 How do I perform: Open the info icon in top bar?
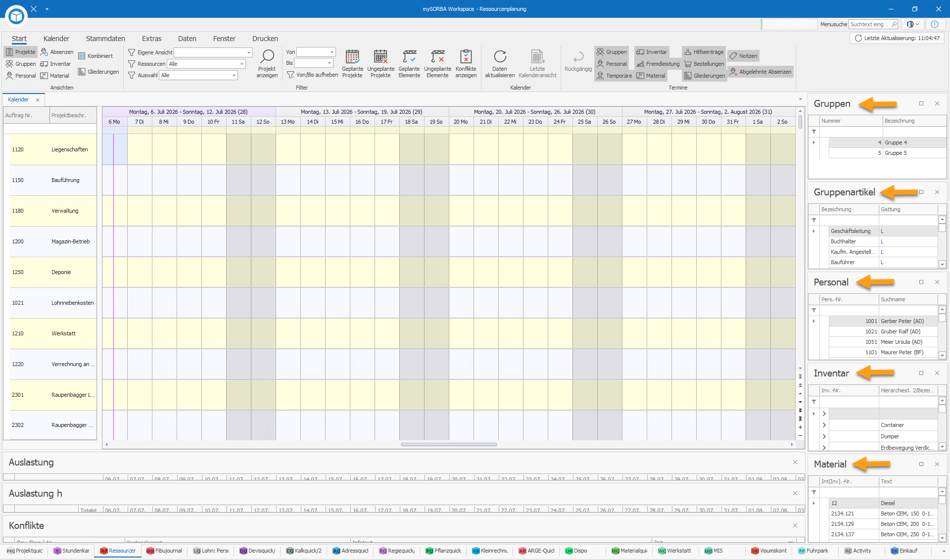(x=935, y=24)
